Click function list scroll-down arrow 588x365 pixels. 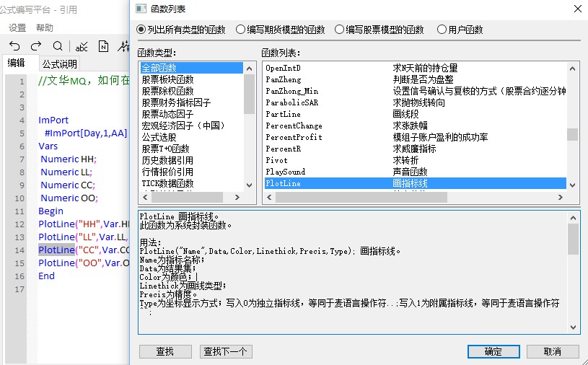[x=572, y=185]
